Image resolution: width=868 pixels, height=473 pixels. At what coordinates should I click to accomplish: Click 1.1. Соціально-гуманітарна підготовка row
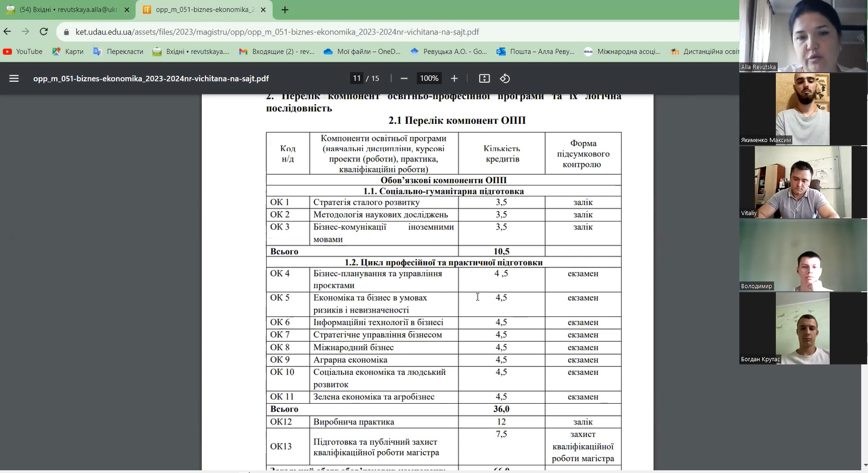pyautogui.click(x=443, y=191)
